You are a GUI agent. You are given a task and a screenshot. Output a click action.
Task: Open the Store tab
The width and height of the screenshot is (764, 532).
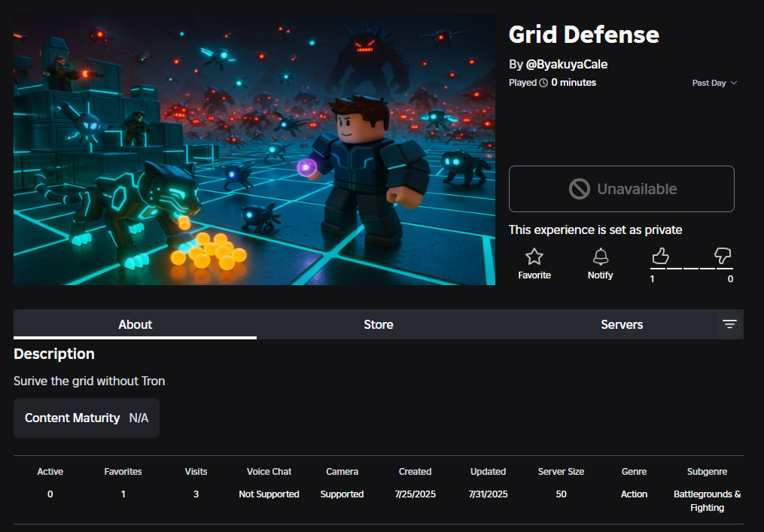coord(379,324)
